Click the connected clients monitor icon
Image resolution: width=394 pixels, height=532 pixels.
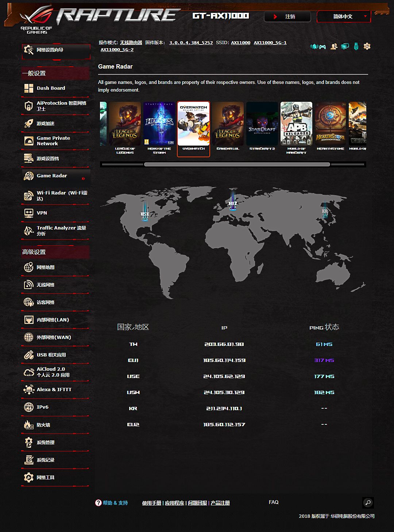345,46
